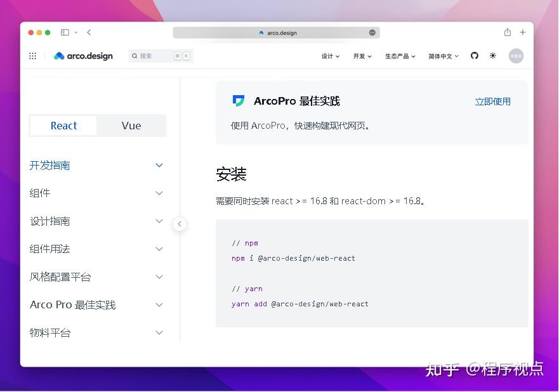This screenshot has width=559, height=392.
Task: Keep React framework selected
Action: 63,126
